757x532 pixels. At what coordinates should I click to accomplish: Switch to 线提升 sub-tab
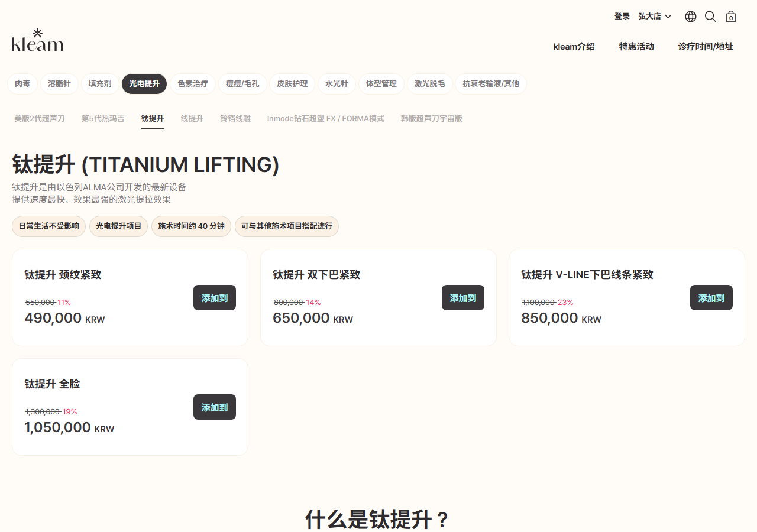192,118
